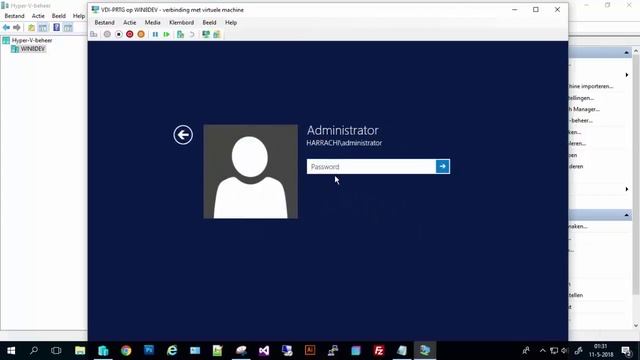Click the Forward arrow in Hyper-V-beheer toolbar
The image size is (640, 360).
pos(17,27)
